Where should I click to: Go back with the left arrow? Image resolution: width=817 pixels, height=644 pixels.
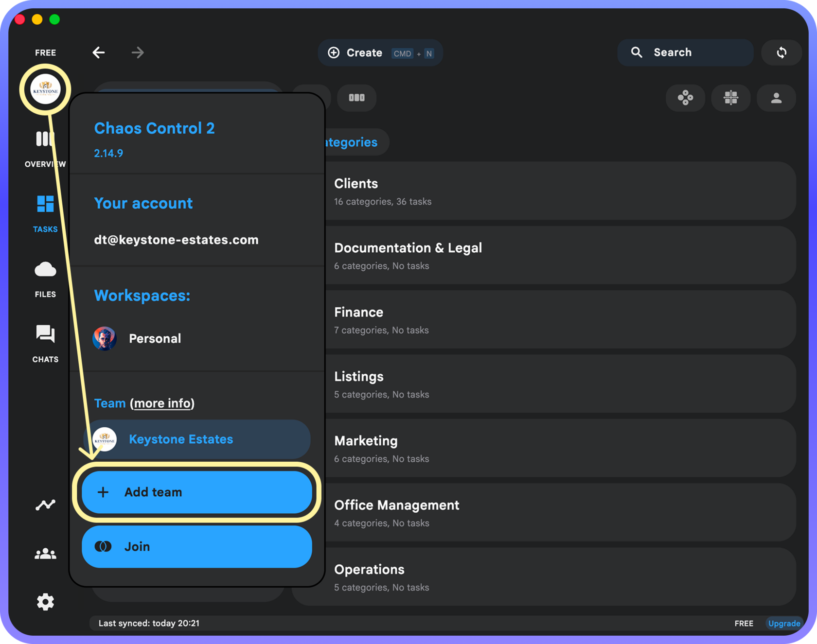99,52
